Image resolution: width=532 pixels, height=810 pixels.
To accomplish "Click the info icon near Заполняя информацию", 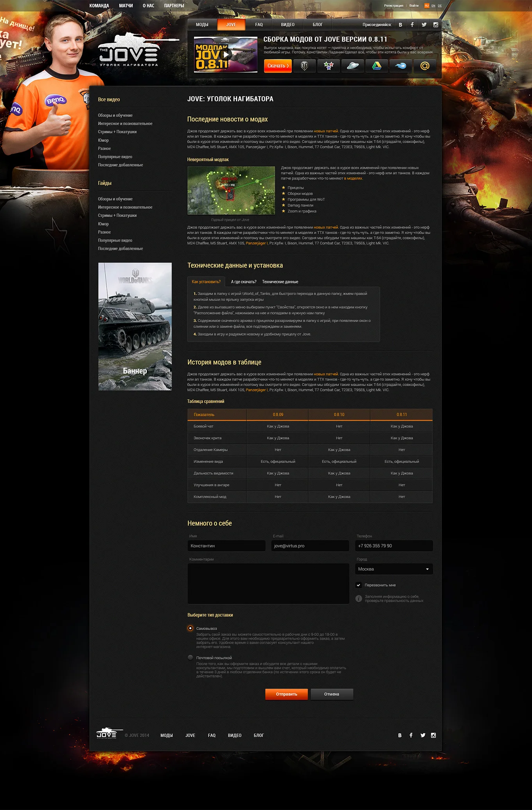I will (x=358, y=599).
